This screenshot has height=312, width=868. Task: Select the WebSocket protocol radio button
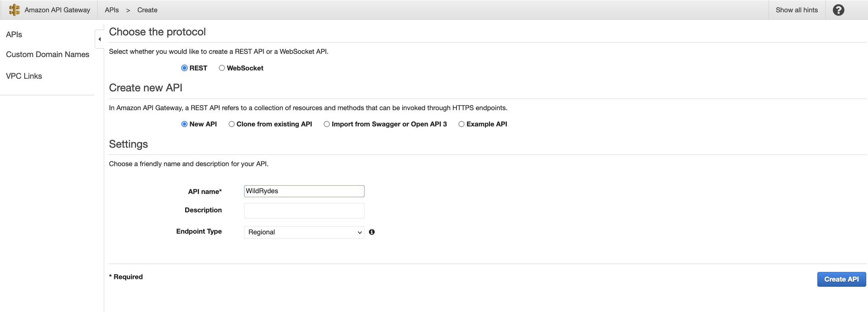pos(222,68)
